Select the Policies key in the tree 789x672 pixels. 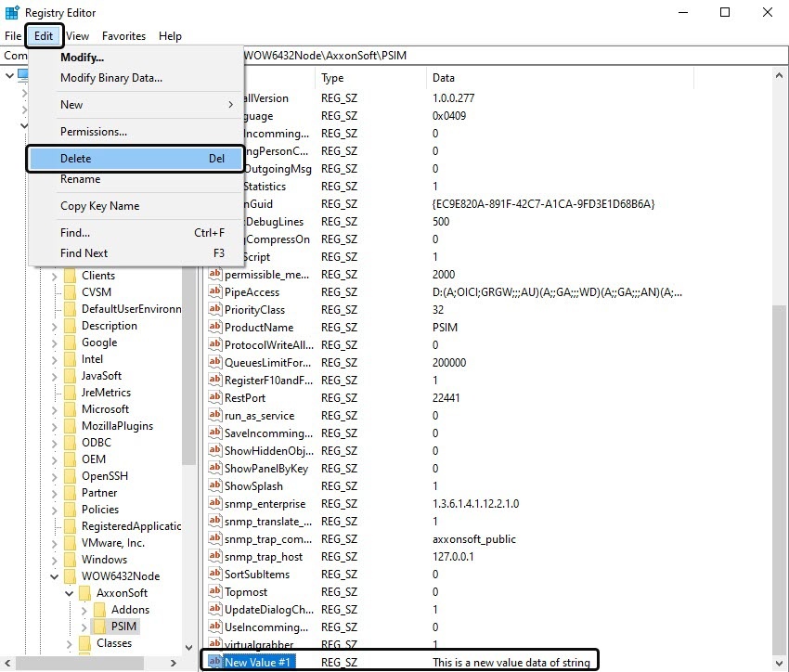[100, 510]
